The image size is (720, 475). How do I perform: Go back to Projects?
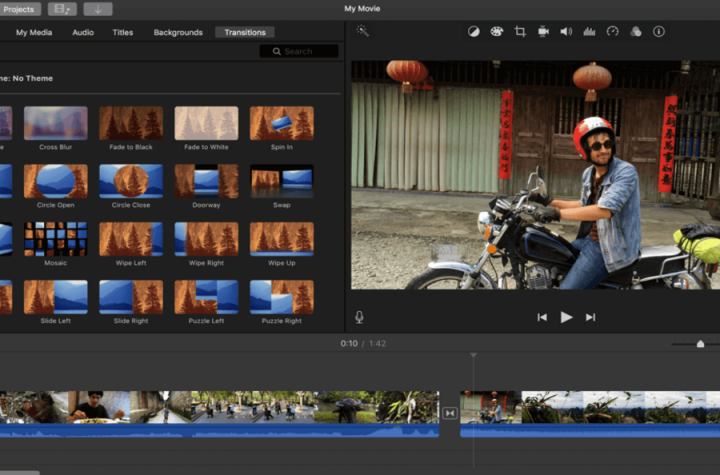19,9
